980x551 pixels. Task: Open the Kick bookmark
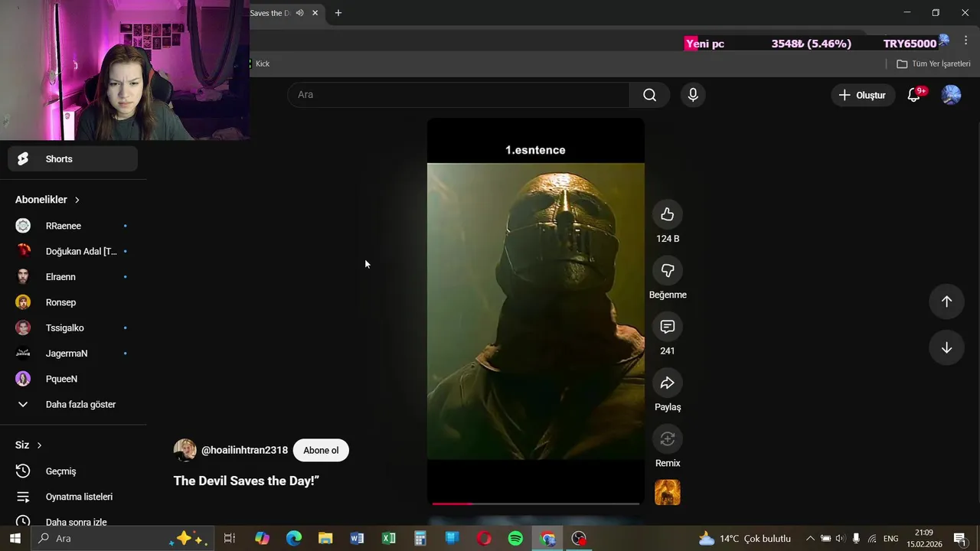click(259, 64)
